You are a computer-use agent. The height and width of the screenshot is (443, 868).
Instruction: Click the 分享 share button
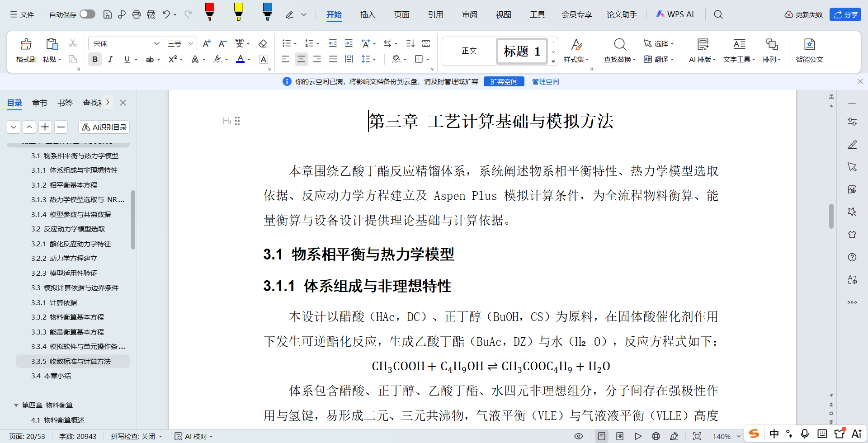(845, 14)
